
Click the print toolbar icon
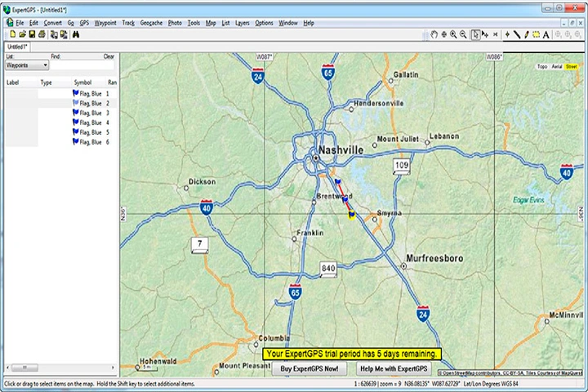42,34
